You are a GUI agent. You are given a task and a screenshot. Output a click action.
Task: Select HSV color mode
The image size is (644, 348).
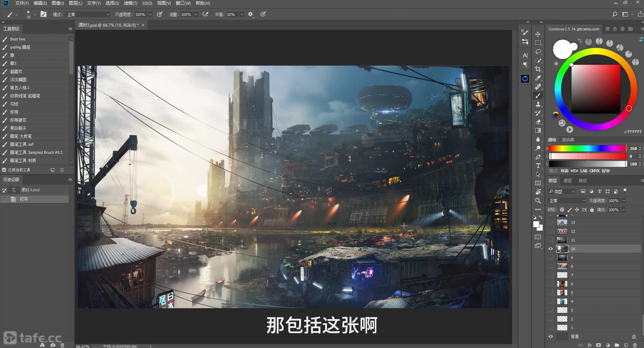[574, 171]
